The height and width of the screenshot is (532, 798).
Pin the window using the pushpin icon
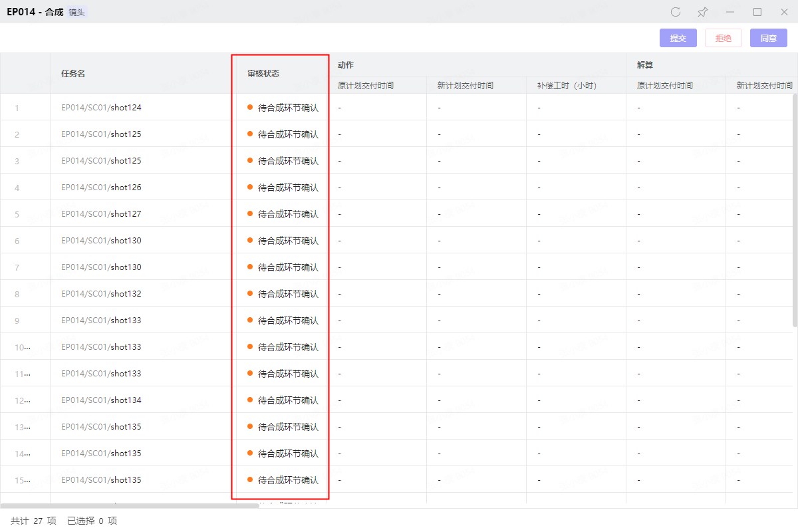(702, 12)
